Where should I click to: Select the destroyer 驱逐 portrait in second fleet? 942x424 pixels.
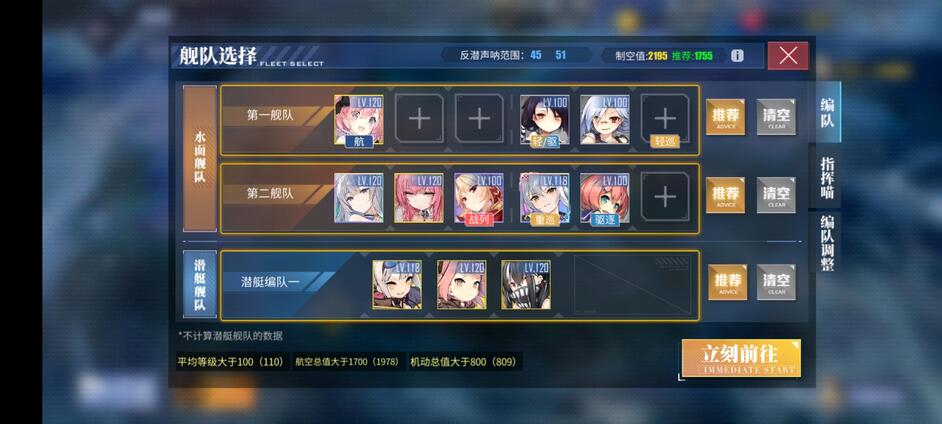click(x=604, y=198)
